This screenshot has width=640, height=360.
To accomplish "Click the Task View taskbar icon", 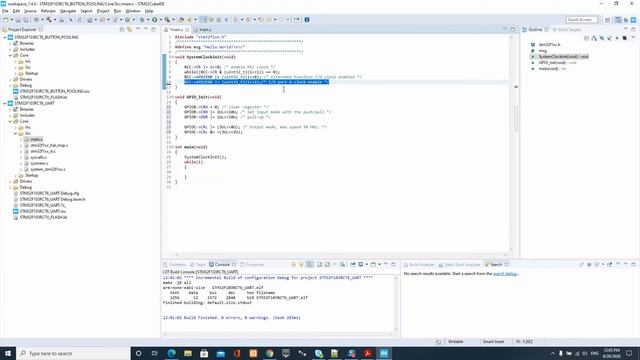I will pos(155,353).
